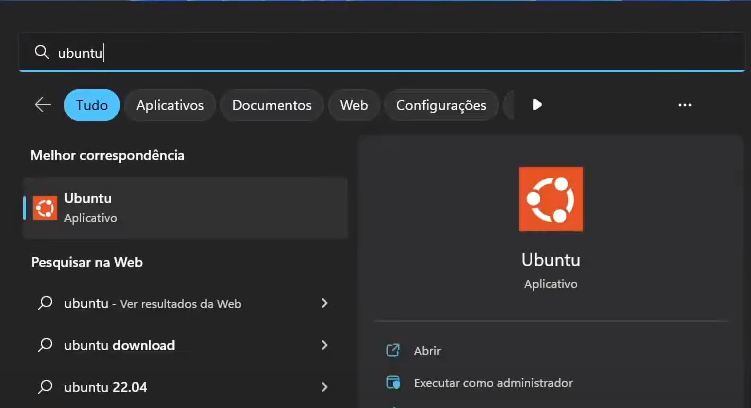
Task: Expand chevron for "Ver resultados da Web"
Action: tap(324, 303)
